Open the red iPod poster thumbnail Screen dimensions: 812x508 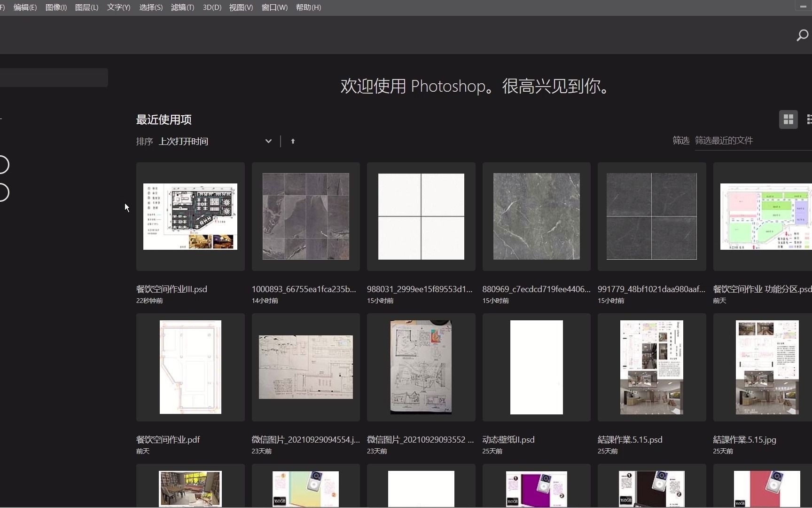point(763,486)
